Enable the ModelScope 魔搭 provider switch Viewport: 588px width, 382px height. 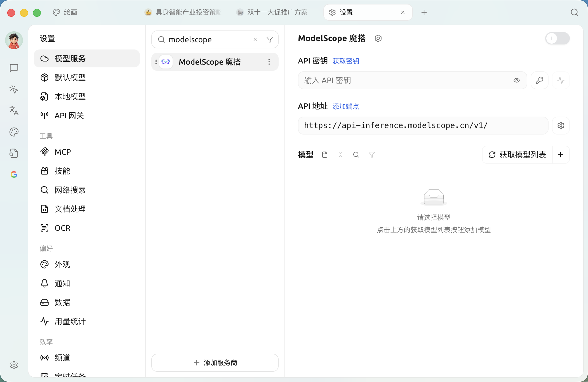(558, 38)
